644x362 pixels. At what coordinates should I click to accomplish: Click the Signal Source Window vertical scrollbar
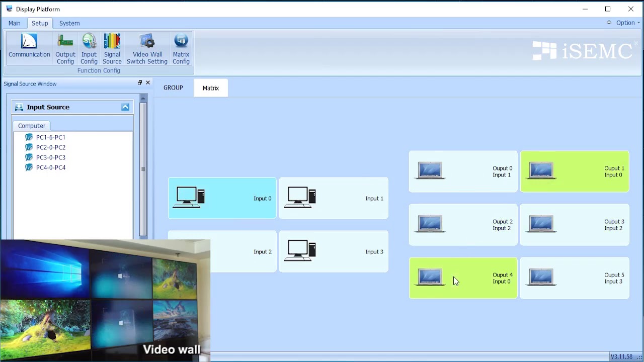(x=143, y=168)
